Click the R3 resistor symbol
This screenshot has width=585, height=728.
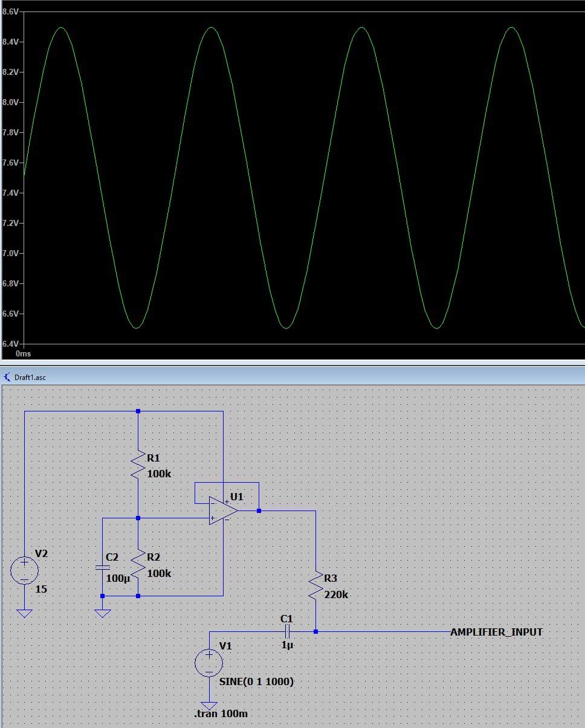(315, 586)
